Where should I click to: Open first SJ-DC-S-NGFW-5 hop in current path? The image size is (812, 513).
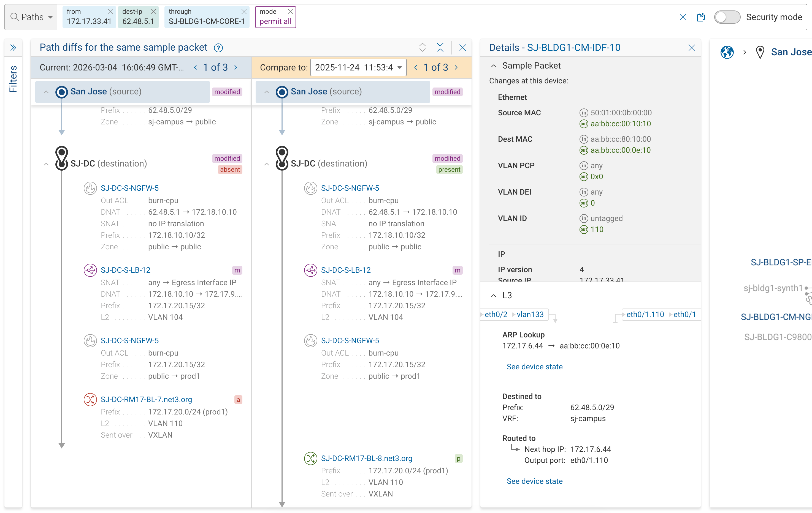pos(130,188)
